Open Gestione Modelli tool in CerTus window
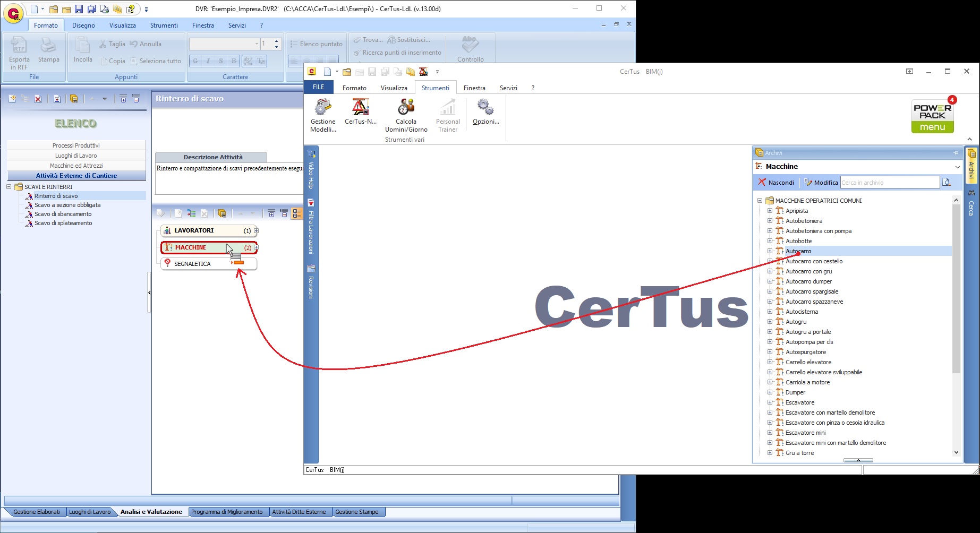 pos(323,115)
